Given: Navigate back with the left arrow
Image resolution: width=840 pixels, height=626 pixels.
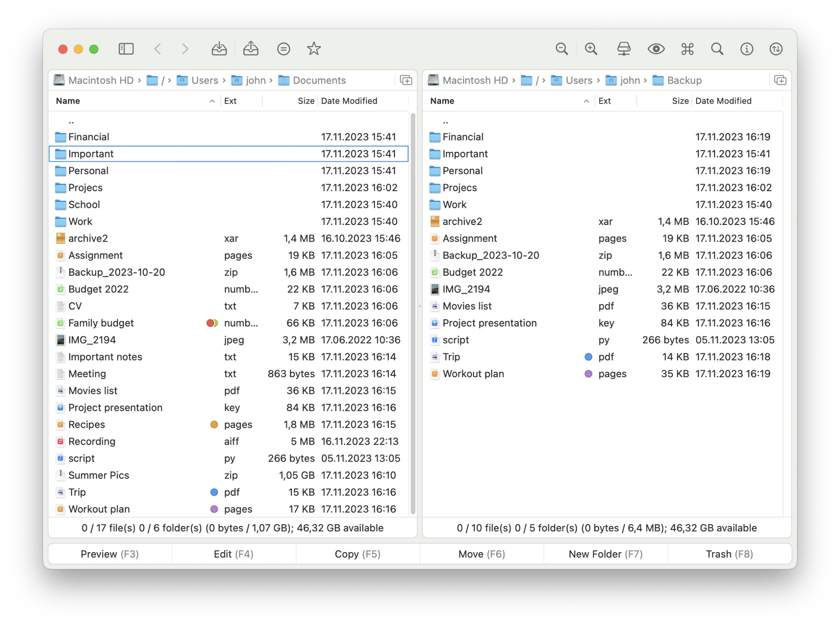Looking at the screenshot, I should 157,49.
